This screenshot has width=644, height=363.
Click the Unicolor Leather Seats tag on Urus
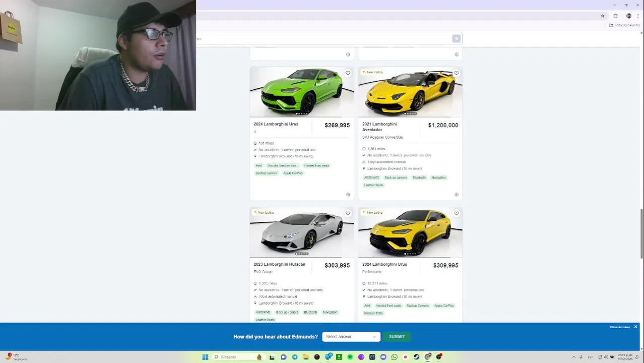[283, 165]
